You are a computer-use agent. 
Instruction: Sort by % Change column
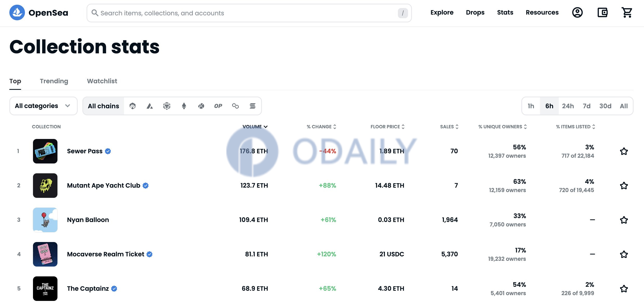pos(321,127)
